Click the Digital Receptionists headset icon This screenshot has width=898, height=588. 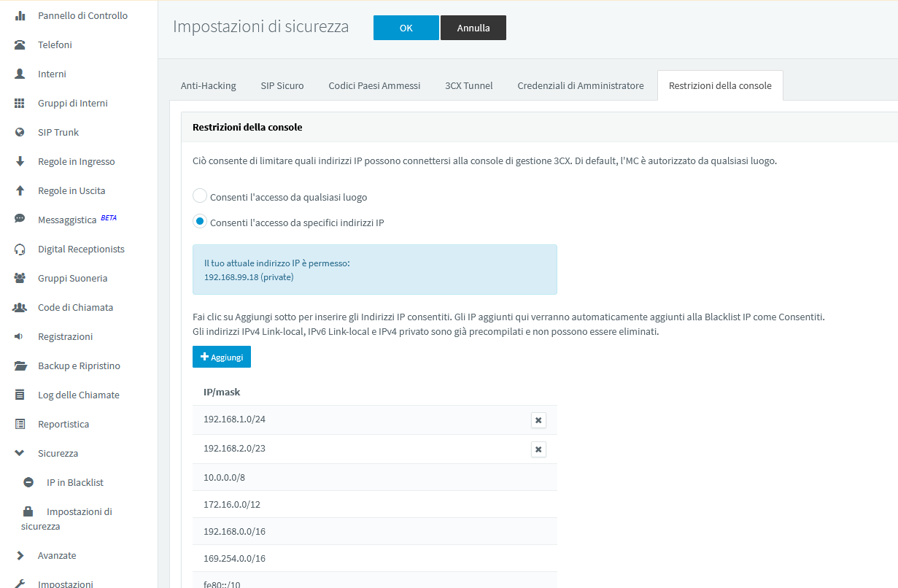pyautogui.click(x=20, y=249)
